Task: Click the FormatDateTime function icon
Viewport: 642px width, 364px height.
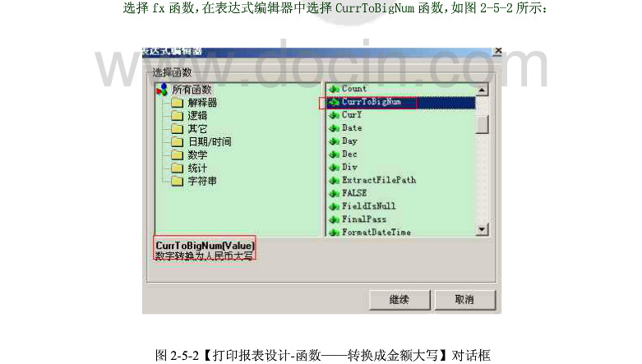Action: (334, 233)
